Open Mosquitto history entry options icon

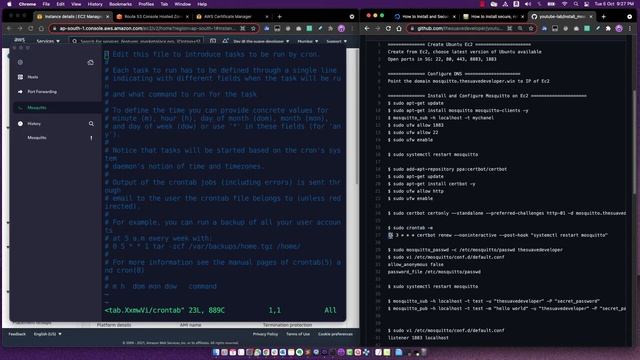(x=91, y=138)
